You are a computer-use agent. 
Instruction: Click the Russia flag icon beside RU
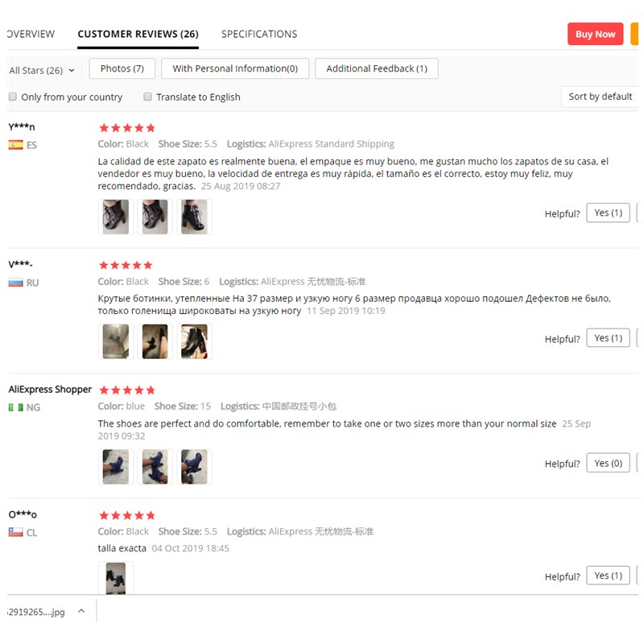click(15, 283)
